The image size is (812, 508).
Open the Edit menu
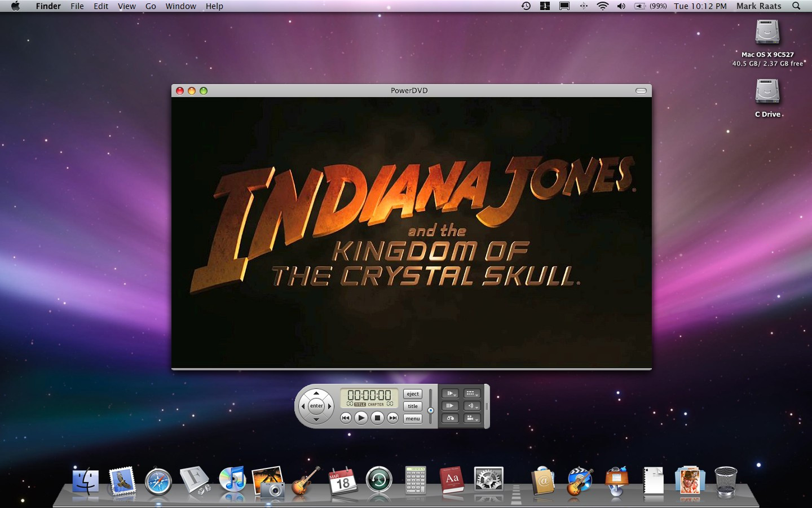101,6
